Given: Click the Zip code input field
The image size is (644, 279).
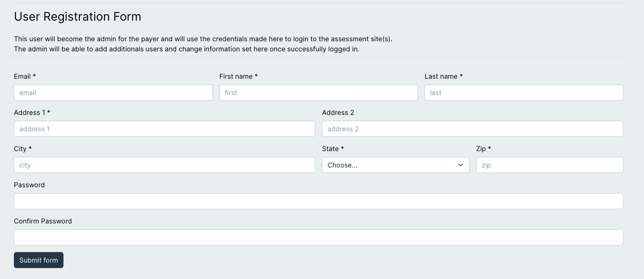Looking at the screenshot, I should [549, 165].
